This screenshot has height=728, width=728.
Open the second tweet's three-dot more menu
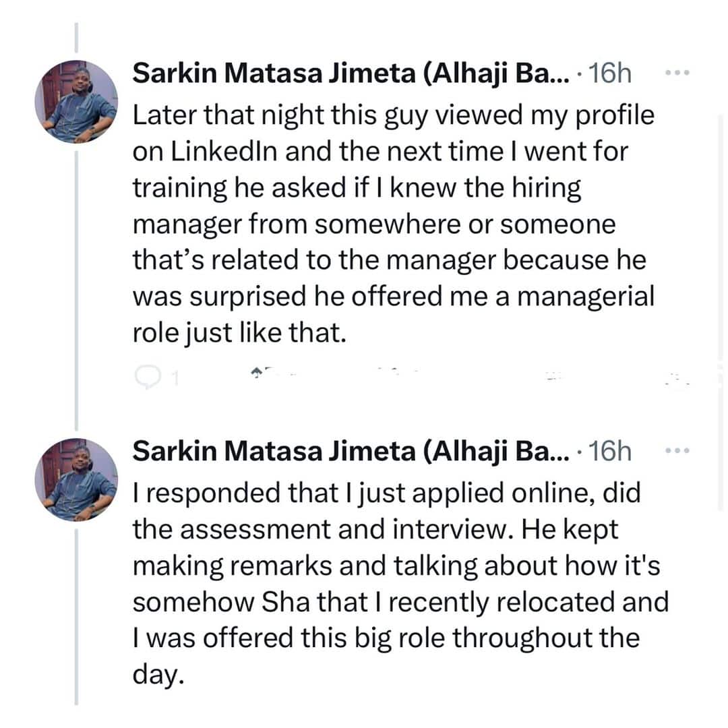point(677,451)
